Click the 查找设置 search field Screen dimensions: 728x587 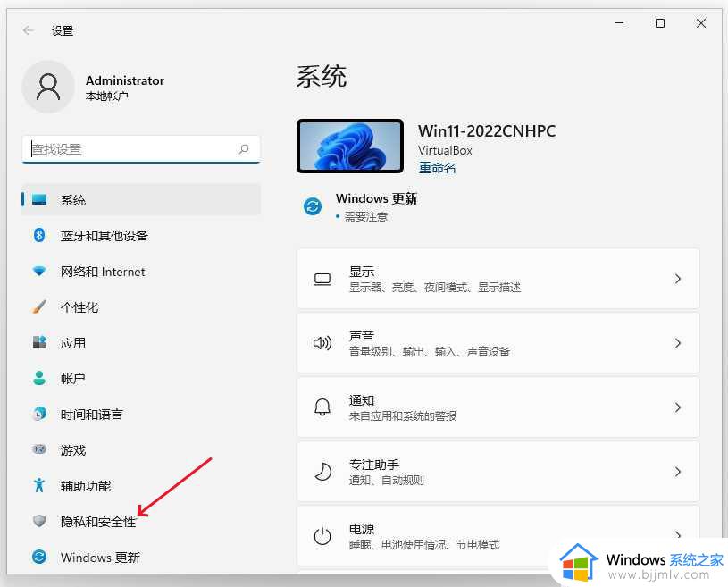coord(141,149)
